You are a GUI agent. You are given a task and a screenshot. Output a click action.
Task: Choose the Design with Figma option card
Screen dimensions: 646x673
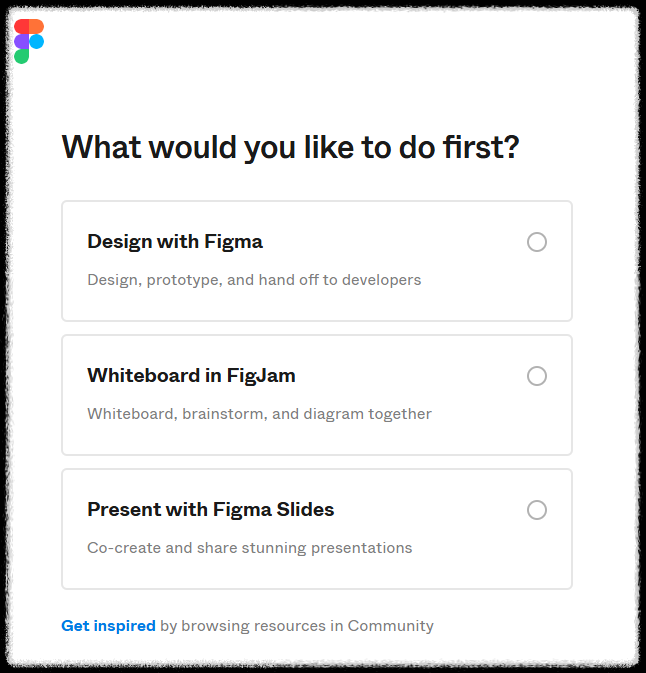(x=317, y=261)
